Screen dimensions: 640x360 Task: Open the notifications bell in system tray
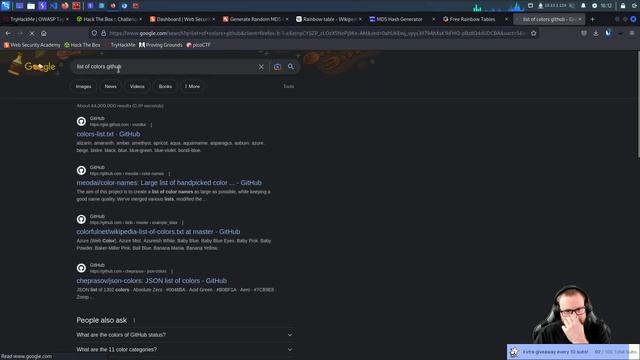tap(583, 6)
